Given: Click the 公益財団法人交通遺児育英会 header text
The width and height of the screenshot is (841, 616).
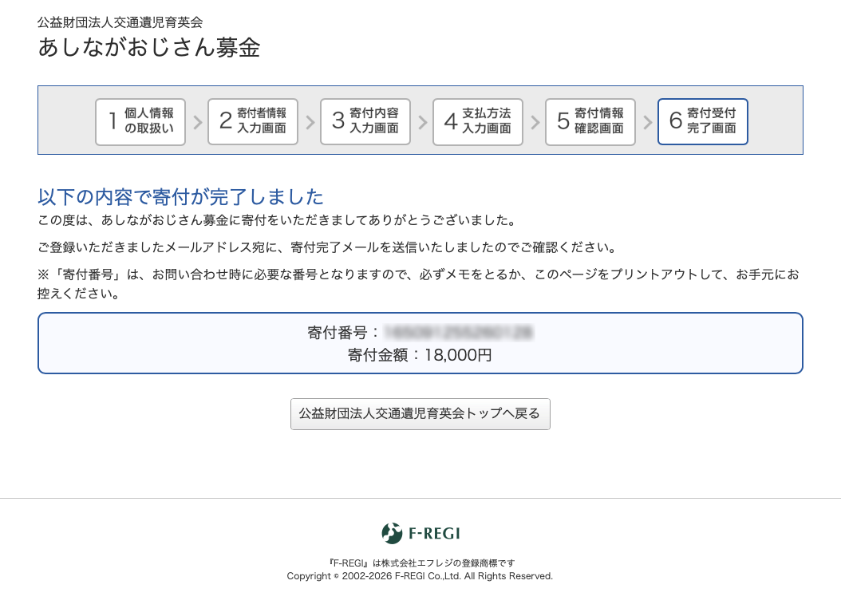Looking at the screenshot, I should pos(120,22).
